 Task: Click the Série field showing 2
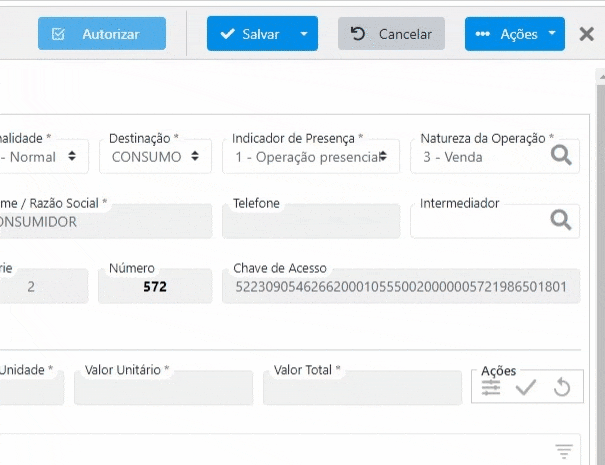[44, 286]
